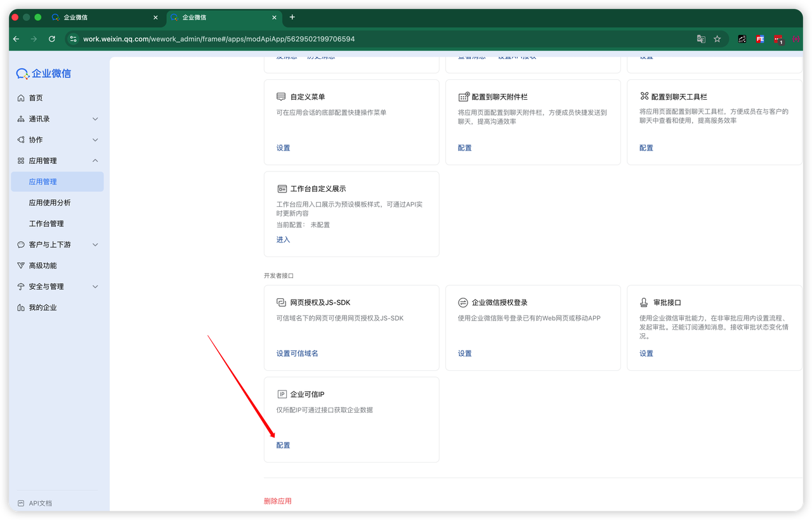Screen dimensions: 812x520
Task: Click the 工作台自定义展示 card icon
Action: pos(282,189)
